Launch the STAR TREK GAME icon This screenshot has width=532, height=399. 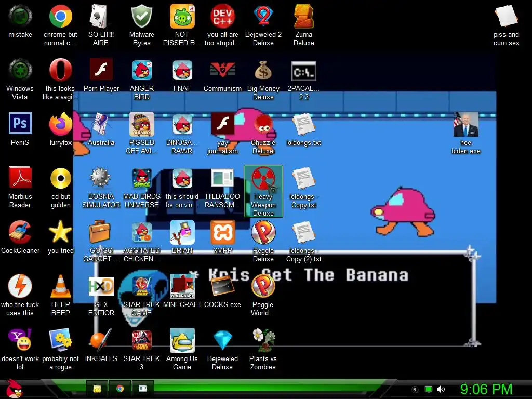click(141, 286)
